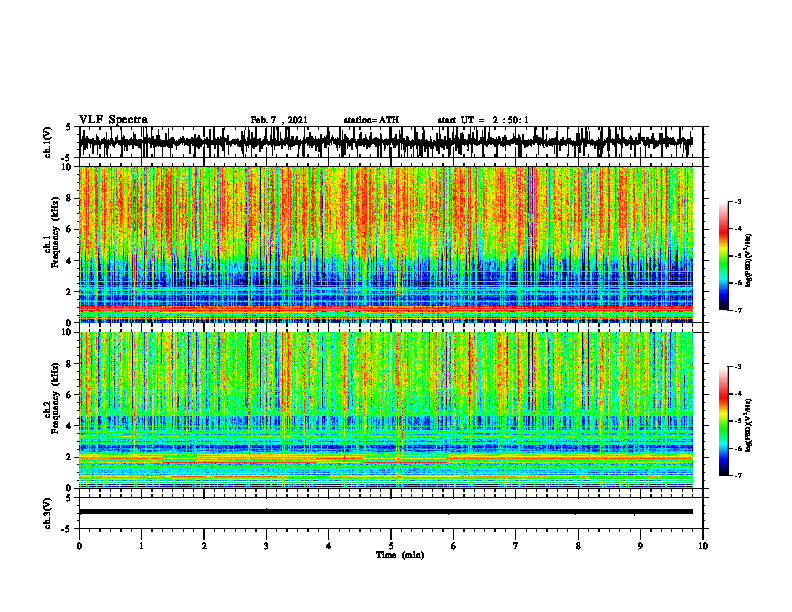Click the "2" kHz tick on ch.1 axis

[x=70, y=292]
